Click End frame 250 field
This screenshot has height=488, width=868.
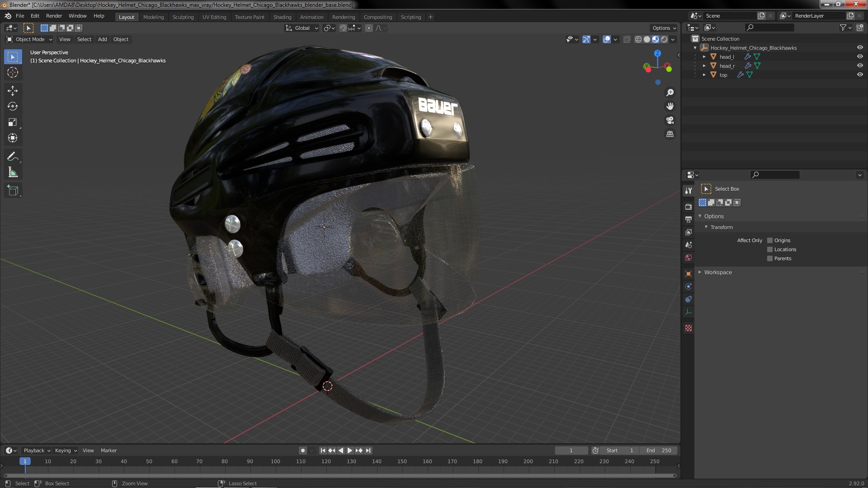click(x=659, y=450)
